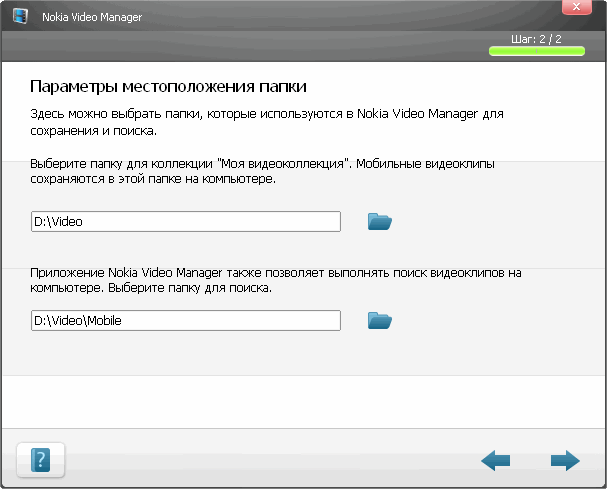Click the "Шаг: 2 / 2" step label

pyautogui.click(x=536, y=38)
